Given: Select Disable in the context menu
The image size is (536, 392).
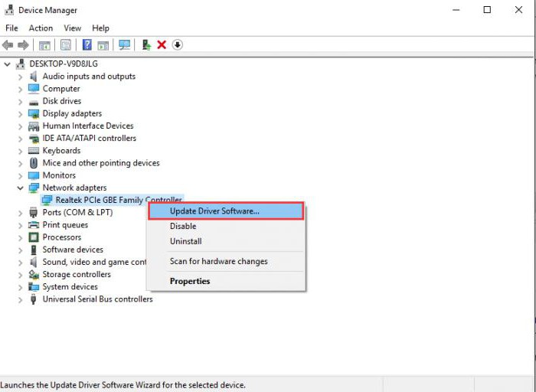Looking at the screenshot, I should (x=183, y=226).
